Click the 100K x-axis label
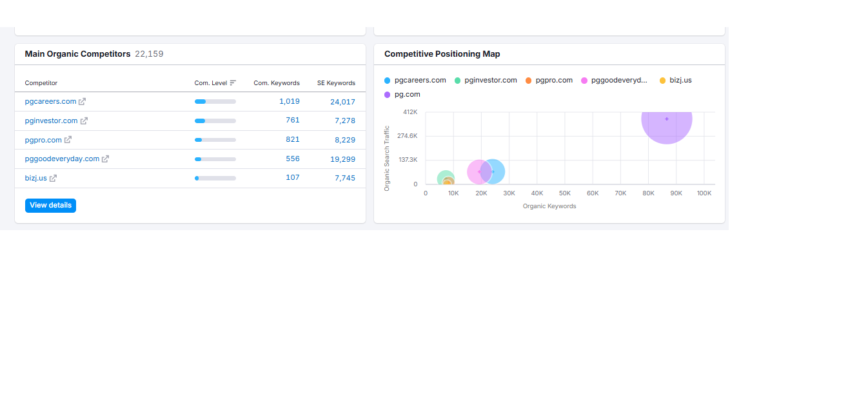Screen dimensions: 868x410 coord(704,193)
